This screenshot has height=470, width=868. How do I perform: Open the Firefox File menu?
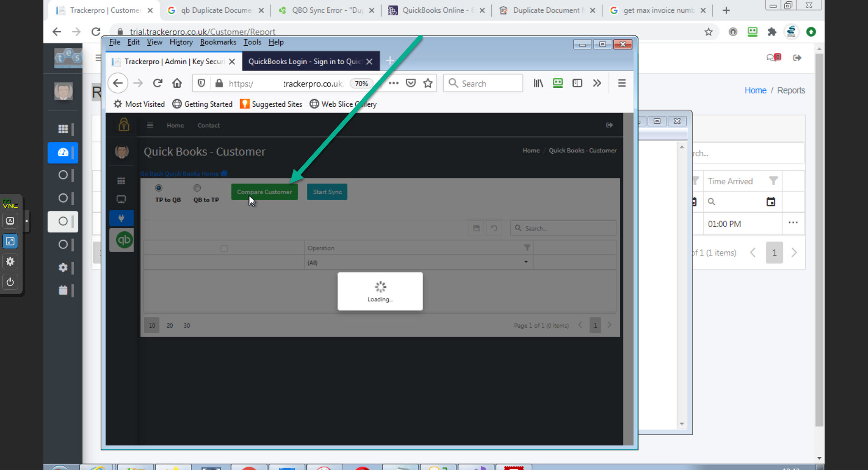[115, 42]
